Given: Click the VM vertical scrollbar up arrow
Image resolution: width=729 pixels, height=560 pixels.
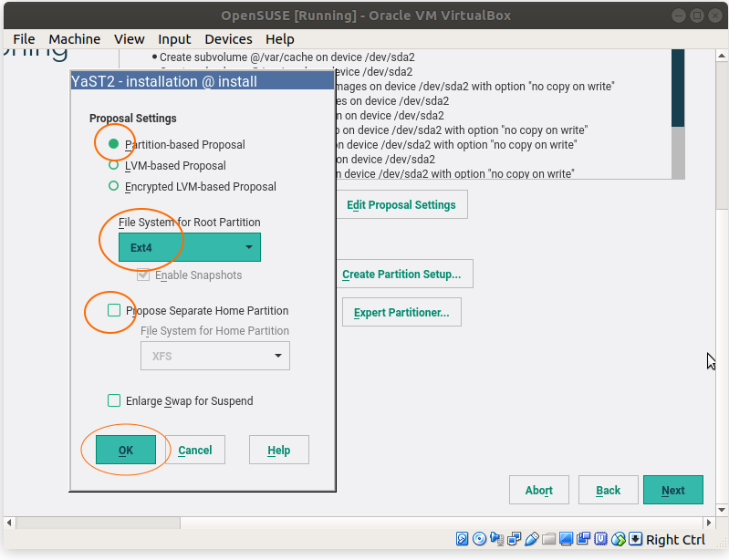Looking at the screenshot, I should point(722,56).
